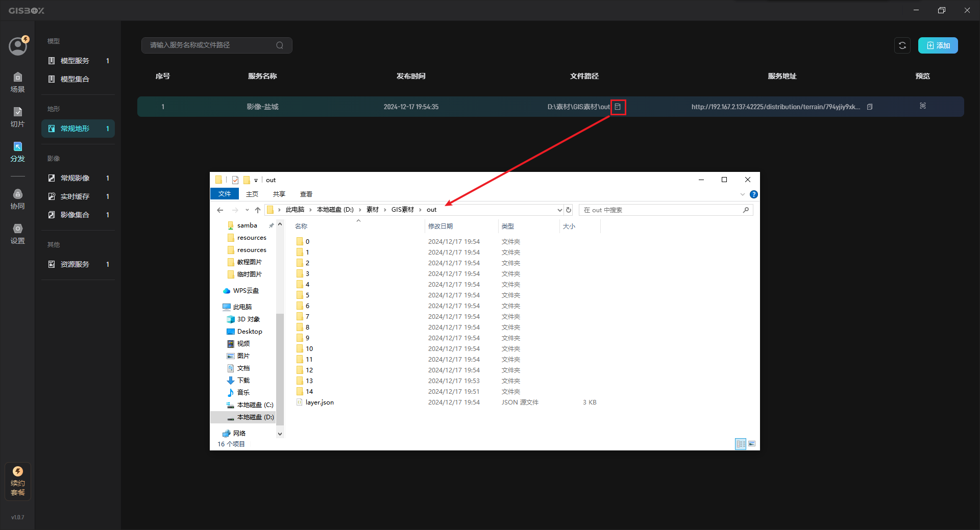The height and width of the screenshot is (530, 980).
Task: Click the properties checkmark icon in title bar
Action: (x=235, y=180)
